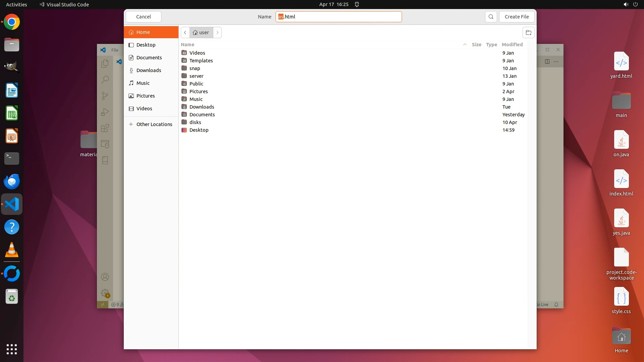Image resolution: width=644 pixels, height=362 pixels.
Task: Click the create new folder icon
Action: coord(528,33)
